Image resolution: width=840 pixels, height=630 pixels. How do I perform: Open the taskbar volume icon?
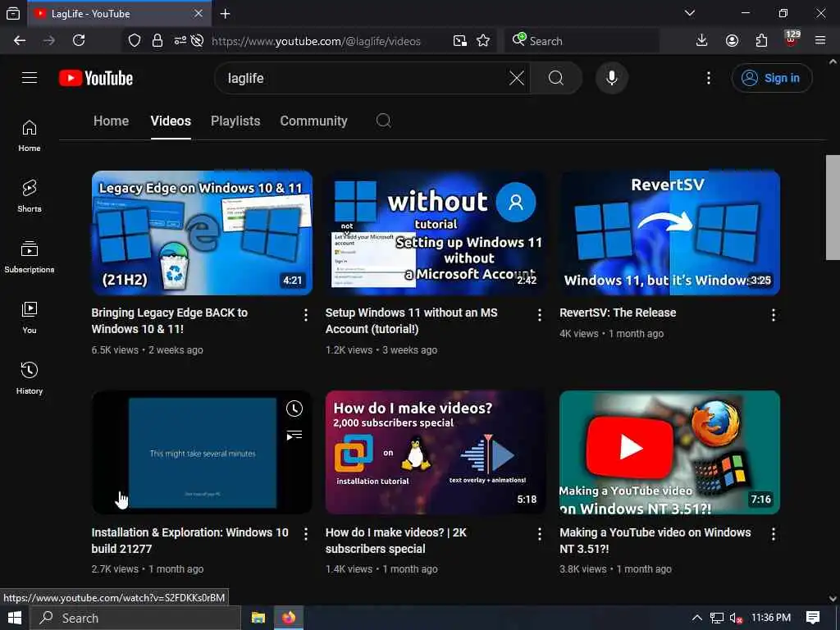(x=736, y=619)
